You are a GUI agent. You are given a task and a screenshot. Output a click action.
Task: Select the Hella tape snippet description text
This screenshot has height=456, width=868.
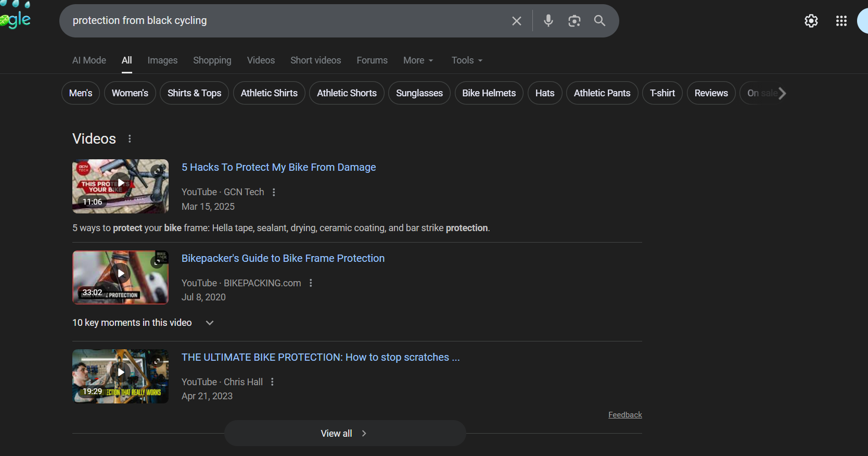[x=281, y=228]
